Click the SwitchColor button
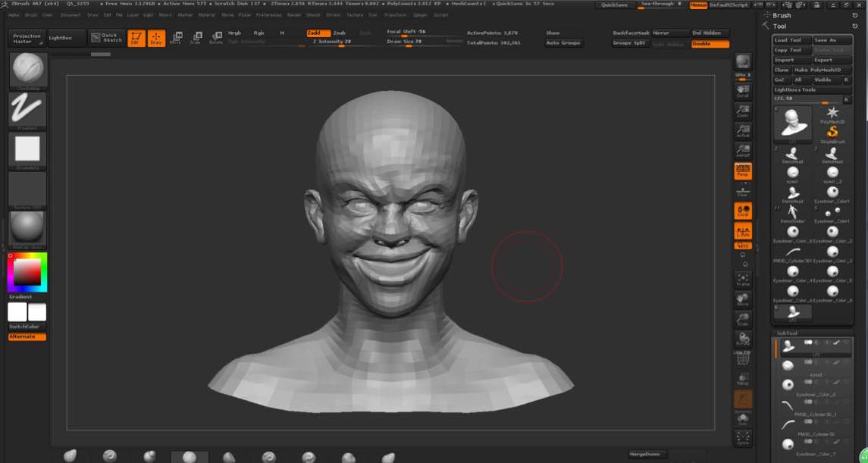 [x=27, y=327]
